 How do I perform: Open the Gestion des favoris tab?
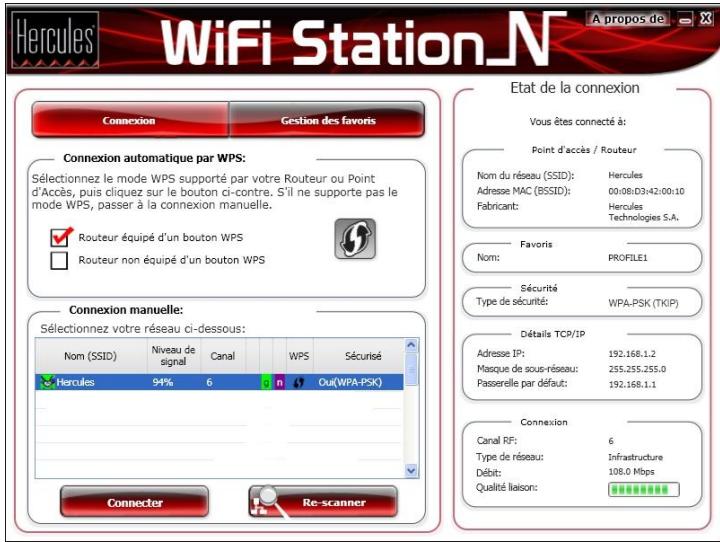click(x=327, y=120)
